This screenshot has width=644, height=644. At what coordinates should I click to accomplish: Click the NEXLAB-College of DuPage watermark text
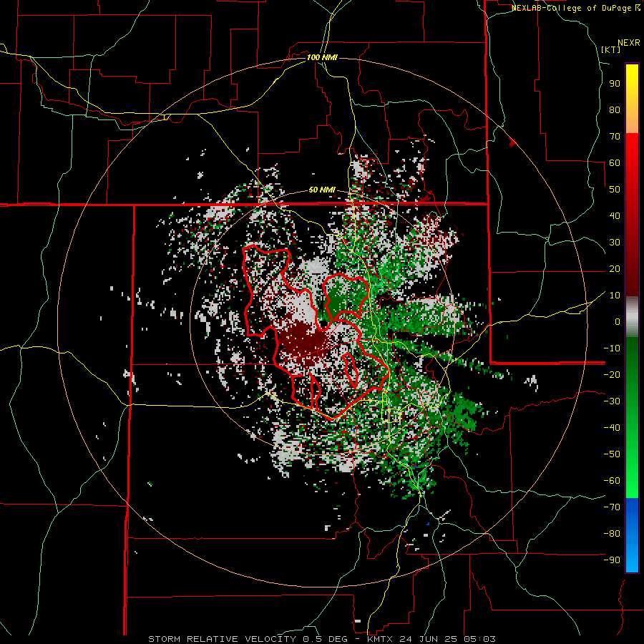(x=575, y=8)
